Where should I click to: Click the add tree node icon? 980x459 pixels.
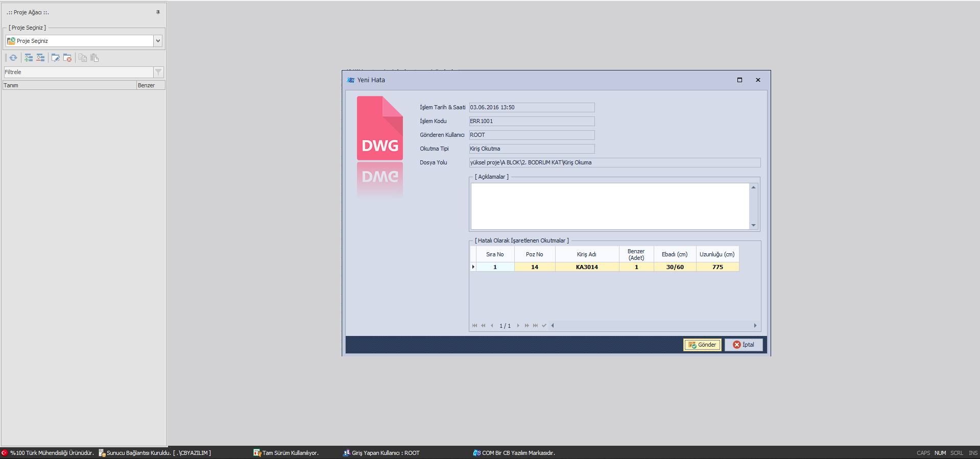pyautogui.click(x=29, y=58)
